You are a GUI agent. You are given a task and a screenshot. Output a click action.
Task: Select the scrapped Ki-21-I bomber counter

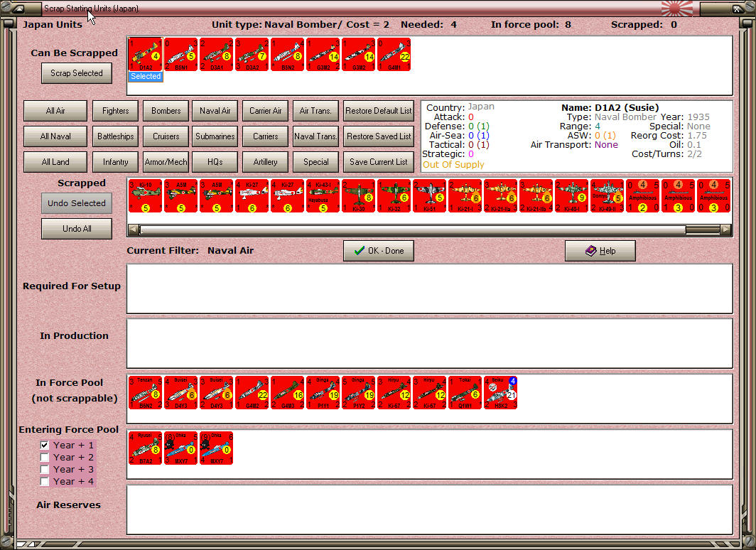click(465, 195)
